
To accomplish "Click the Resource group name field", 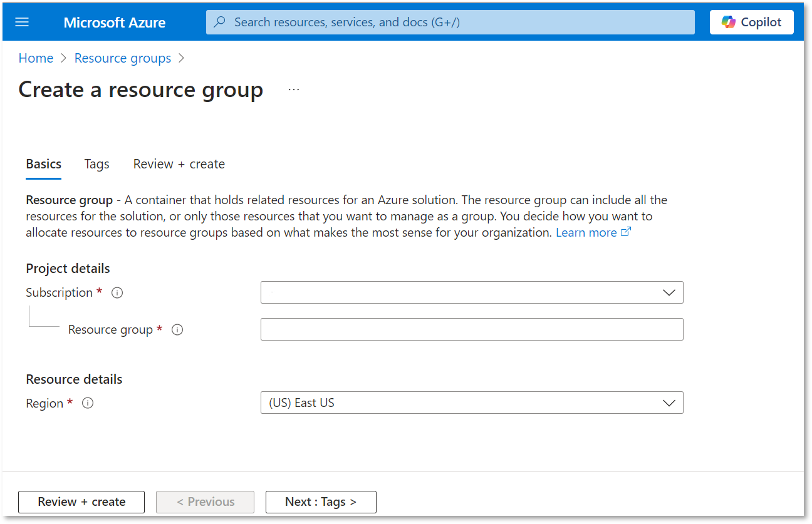I will pos(472,329).
